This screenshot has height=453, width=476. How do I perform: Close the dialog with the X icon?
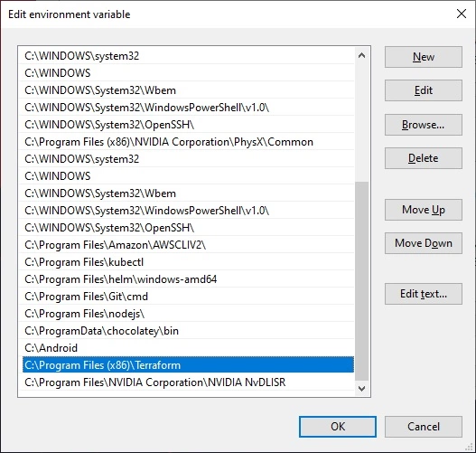(462, 14)
